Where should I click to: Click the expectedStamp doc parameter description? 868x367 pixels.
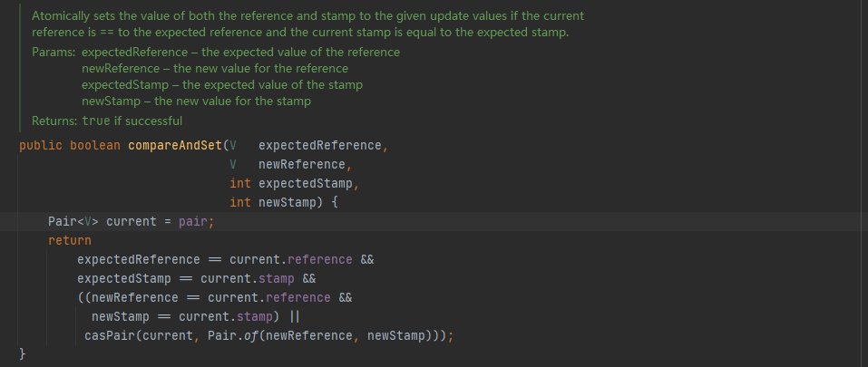(222, 85)
